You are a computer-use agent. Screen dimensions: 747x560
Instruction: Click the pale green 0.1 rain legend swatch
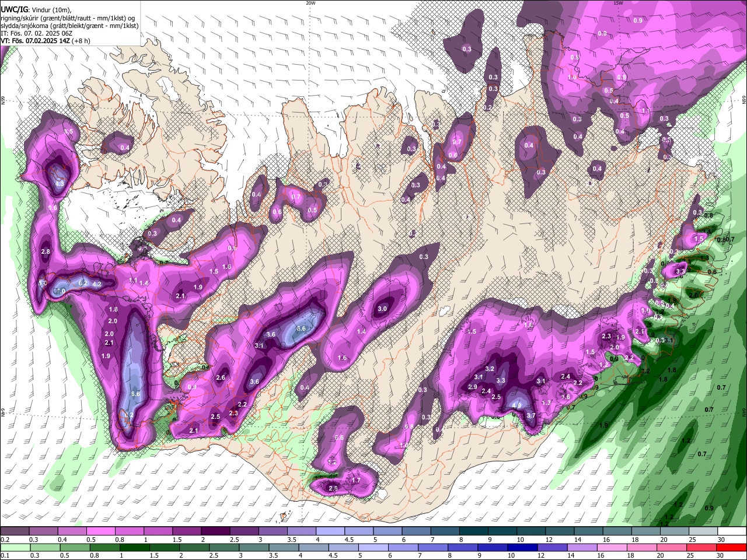tap(14, 548)
